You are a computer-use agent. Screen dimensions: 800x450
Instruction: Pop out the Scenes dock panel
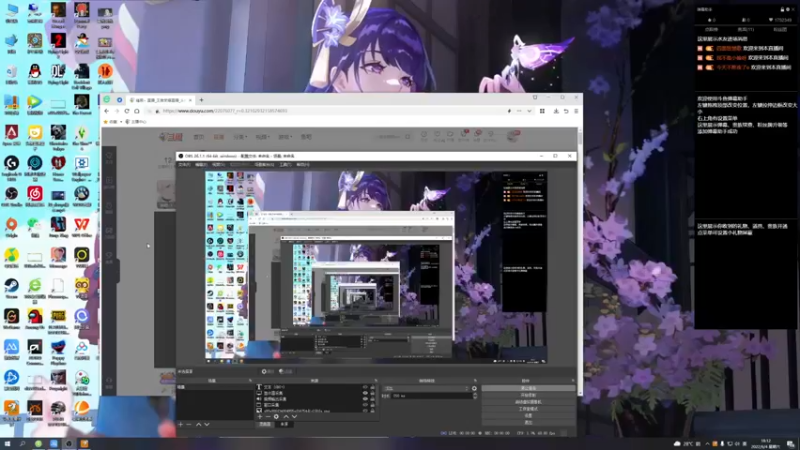(x=250, y=381)
